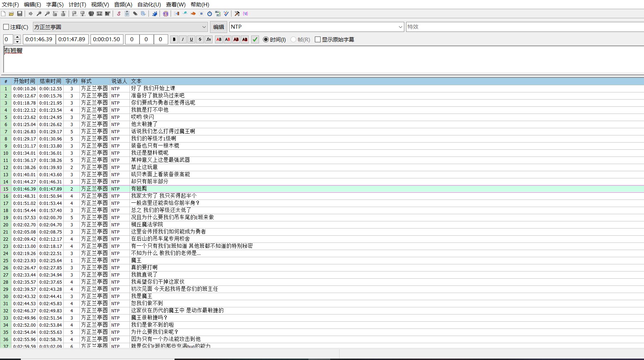
Task: Click the Zoom In magnifier icon
Action: tap(39, 14)
